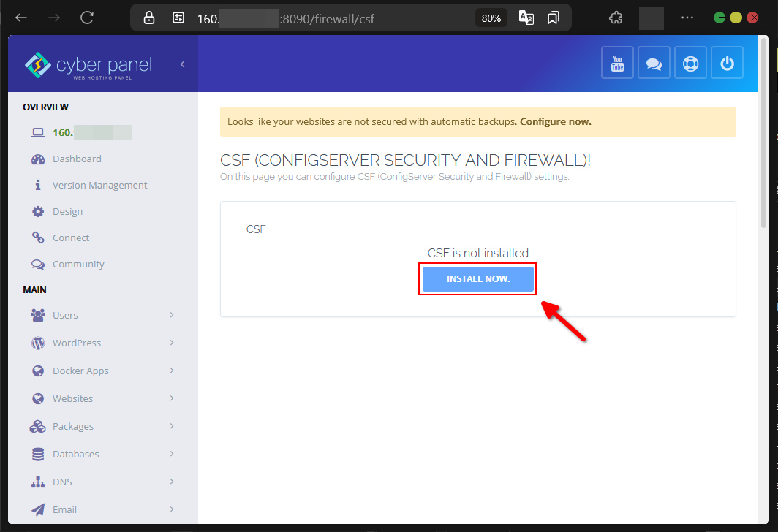Open the chat bubbles icon in header

(654, 62)
